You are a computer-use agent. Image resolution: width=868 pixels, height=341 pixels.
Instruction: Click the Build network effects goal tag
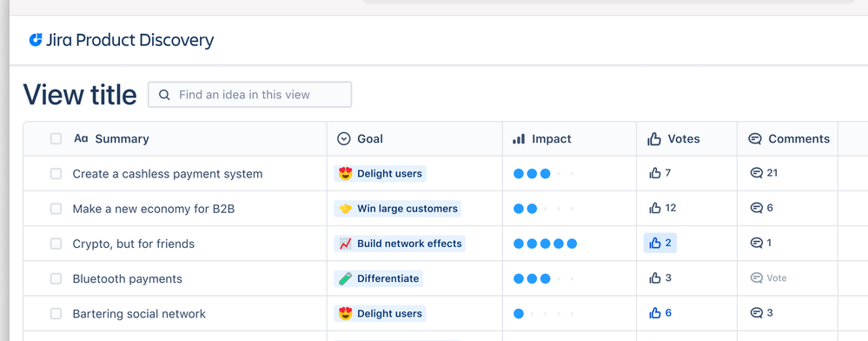(x=400, y=244)
